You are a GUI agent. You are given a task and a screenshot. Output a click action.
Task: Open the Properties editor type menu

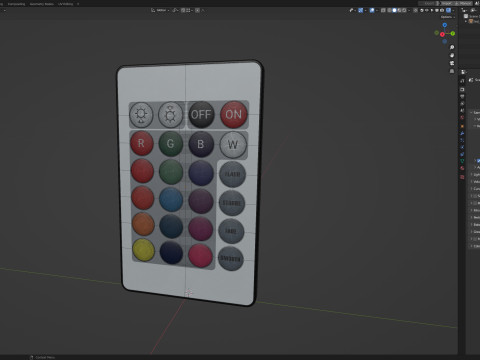[463, 72]
